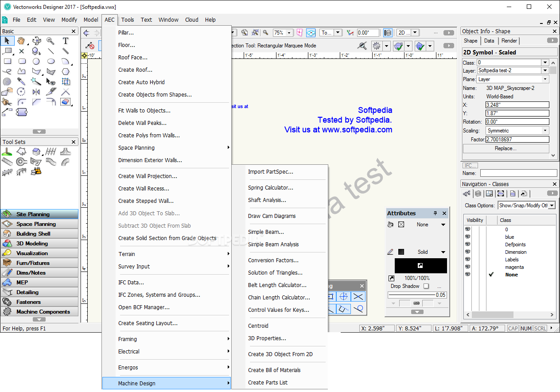Select the magic wand Select Similar tool
560x392 pixels.
36,82
